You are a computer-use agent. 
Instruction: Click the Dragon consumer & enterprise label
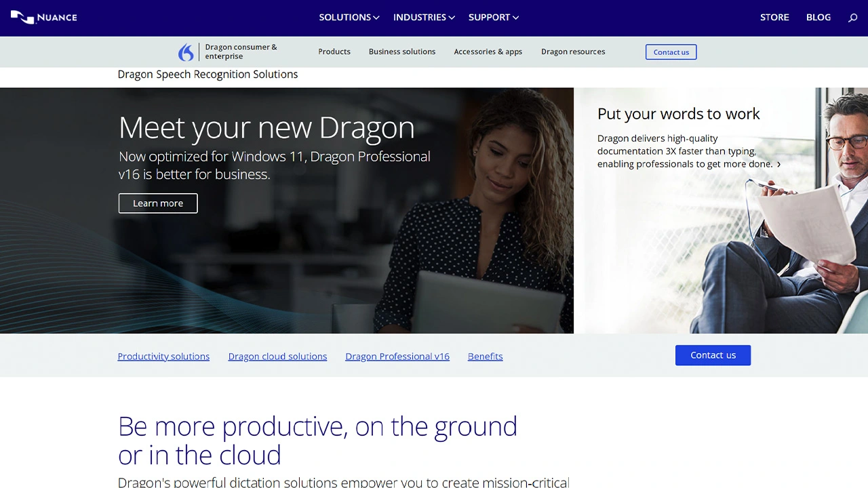241,52
